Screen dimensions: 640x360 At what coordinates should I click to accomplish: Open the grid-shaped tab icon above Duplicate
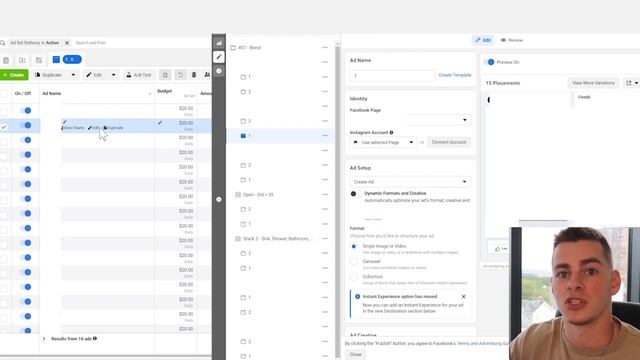(x=39, y=60)
